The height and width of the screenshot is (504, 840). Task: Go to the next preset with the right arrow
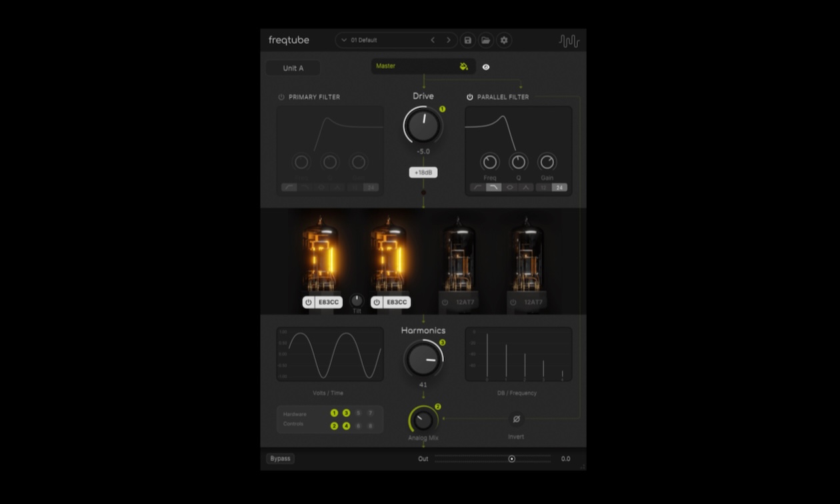448,40
